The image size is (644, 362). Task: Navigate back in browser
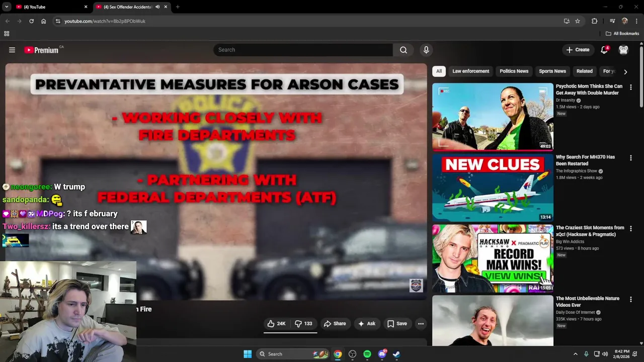coord(7,21)
